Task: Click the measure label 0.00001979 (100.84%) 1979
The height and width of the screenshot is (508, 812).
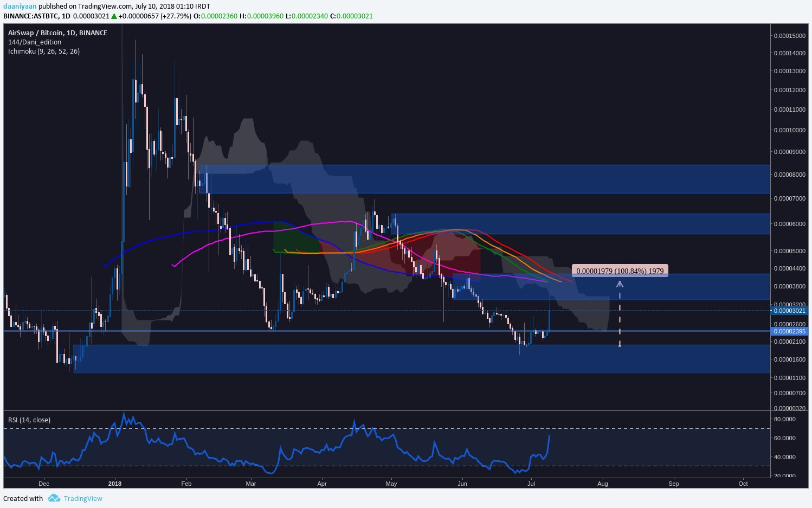Action: click(x=620, y=271)
